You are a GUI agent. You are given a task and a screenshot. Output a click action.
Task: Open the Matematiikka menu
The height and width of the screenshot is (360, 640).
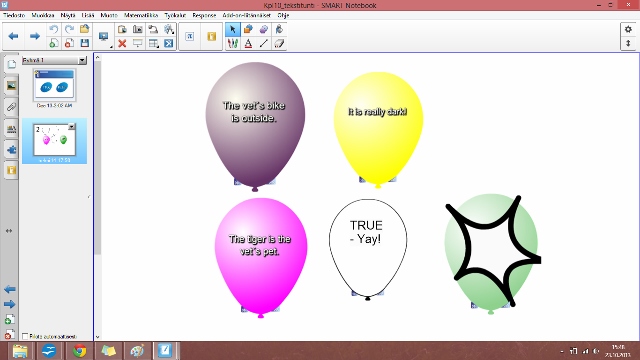tap(141, 15)
